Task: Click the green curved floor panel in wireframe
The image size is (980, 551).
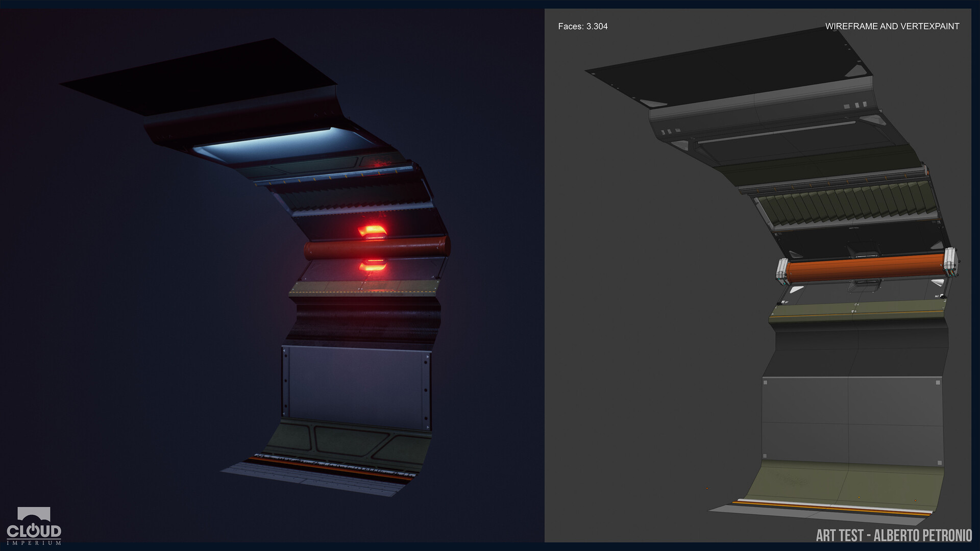Action: (x=842, y=482)
